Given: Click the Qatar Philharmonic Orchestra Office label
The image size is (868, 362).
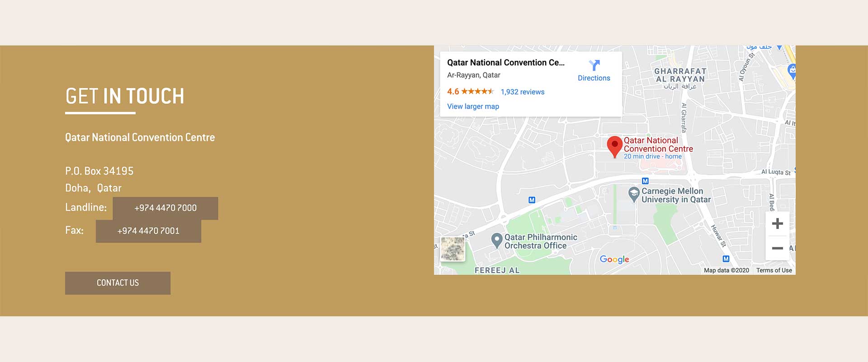Looking at the screenshot, I should pos(541,241).
